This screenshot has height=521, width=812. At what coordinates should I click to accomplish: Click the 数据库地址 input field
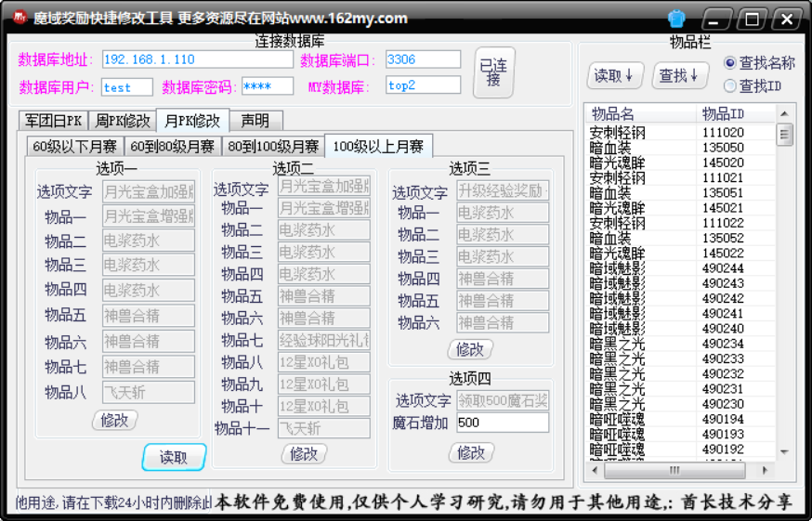click(197, 59)
